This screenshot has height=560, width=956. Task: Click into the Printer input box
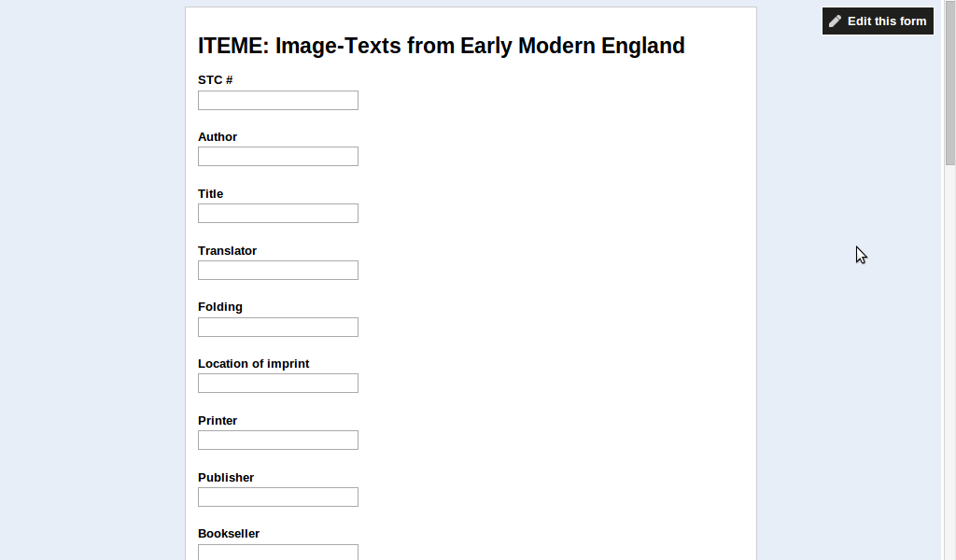(x=277, y=441)
